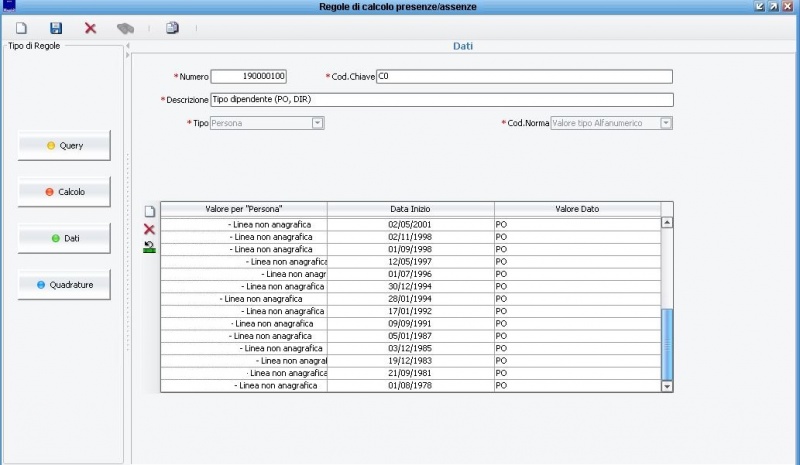Select the row dated 01/08/1978

click(x=410, y=386)
